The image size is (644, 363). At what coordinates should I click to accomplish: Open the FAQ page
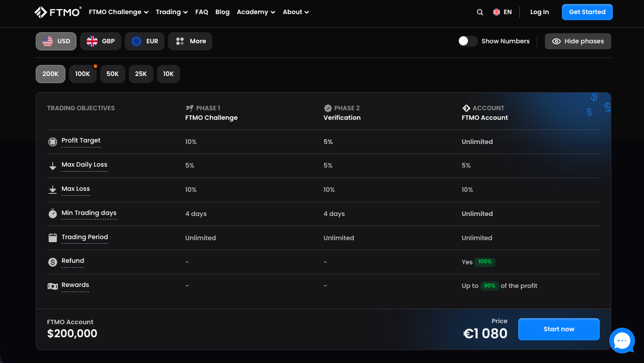coord(202,12)
